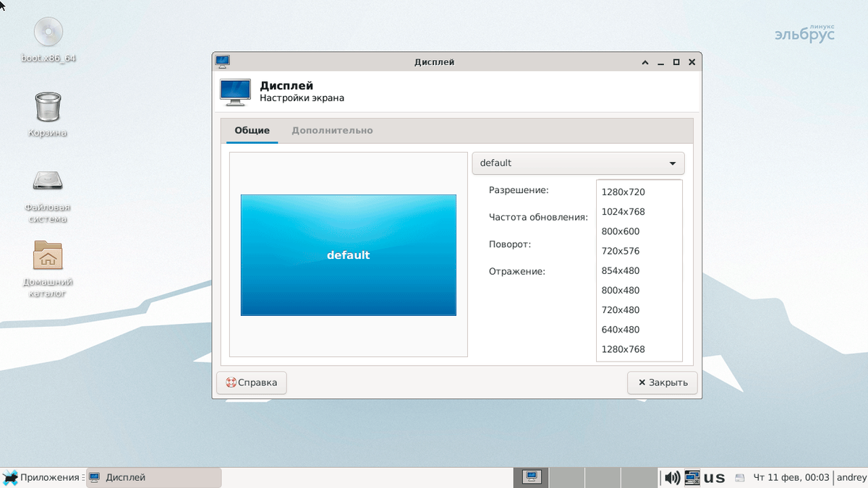Click the Закрыть button
Image resolution: width=868 pixels, height=488 pixels.
(663, 382)
